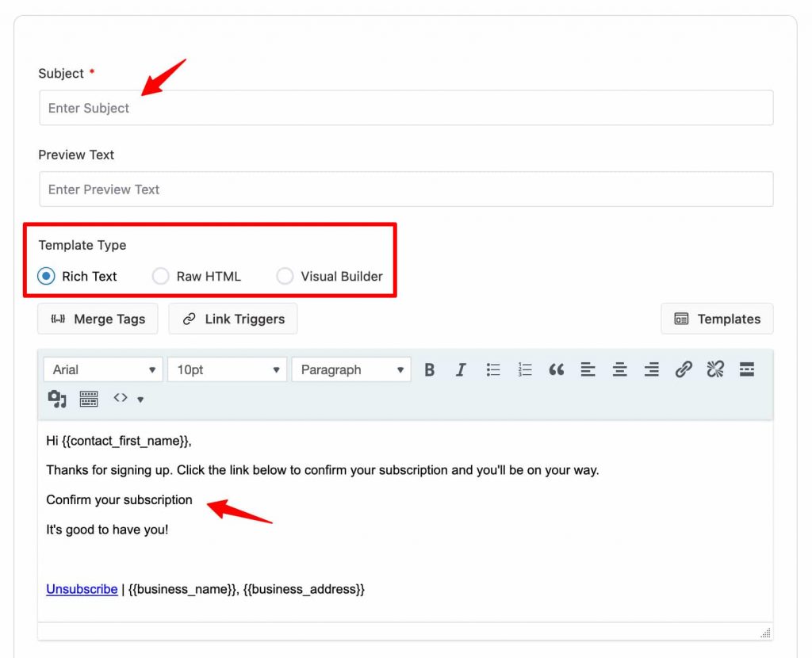The image size is (812, 658).
Task: Select the Raw HTML template type
Action: point(160,276)
